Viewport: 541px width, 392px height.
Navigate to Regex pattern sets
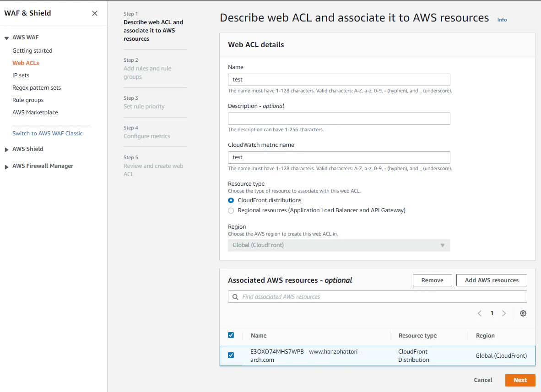pos(37,88)
